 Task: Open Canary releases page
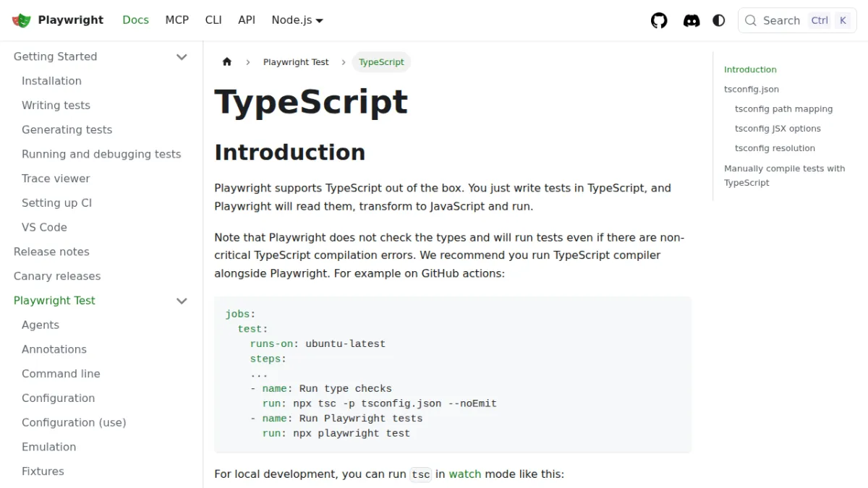click(x=57, y=276)
